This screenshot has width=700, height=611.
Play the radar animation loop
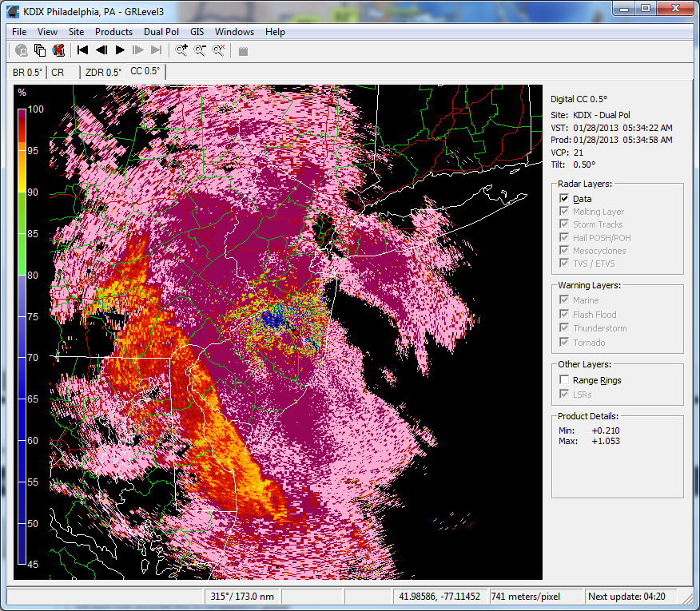coord(120,50)
